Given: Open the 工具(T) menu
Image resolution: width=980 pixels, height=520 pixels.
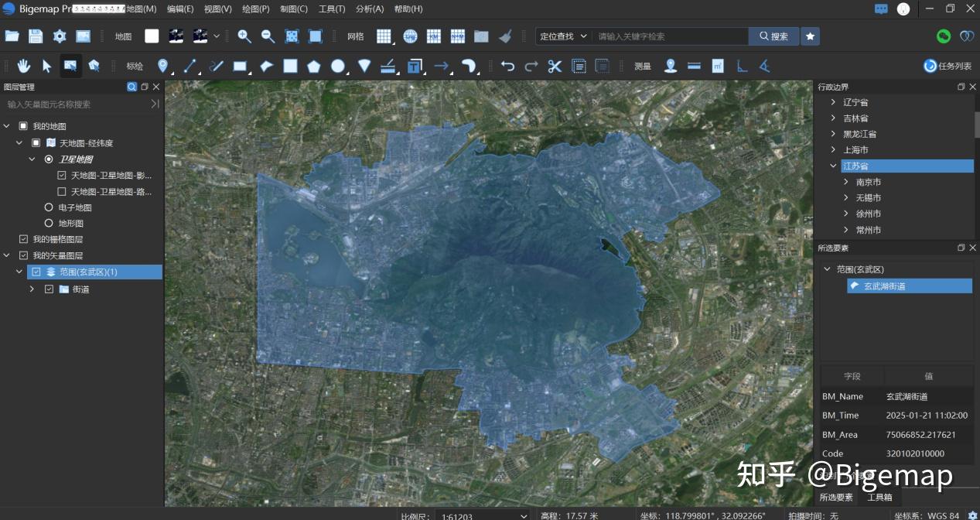Looking at the screenshot, I should click(332, 9).
